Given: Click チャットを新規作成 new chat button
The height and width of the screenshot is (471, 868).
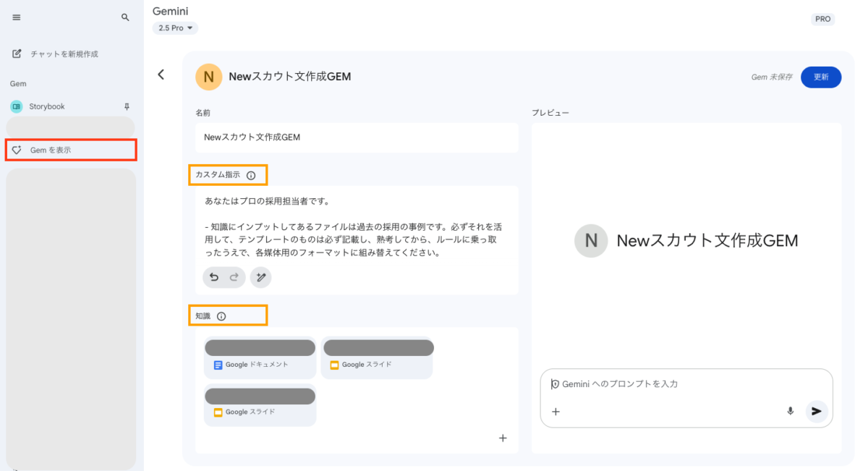Looking at the screenshot, I should [x=64, y=54].
